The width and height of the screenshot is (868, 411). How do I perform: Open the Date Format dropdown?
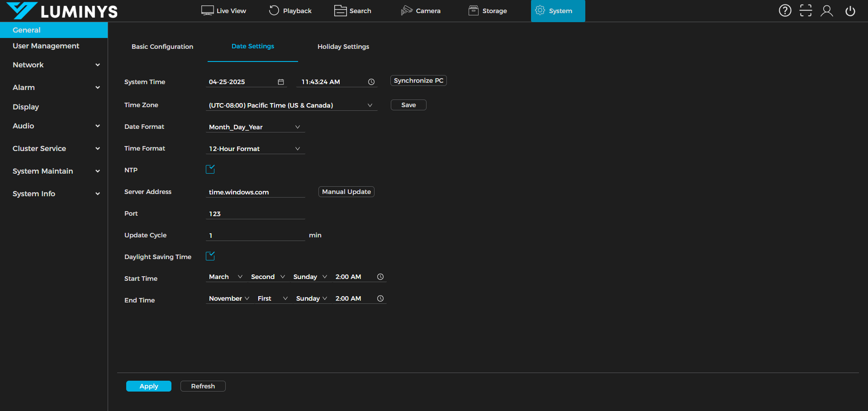(x=255, y=127)
